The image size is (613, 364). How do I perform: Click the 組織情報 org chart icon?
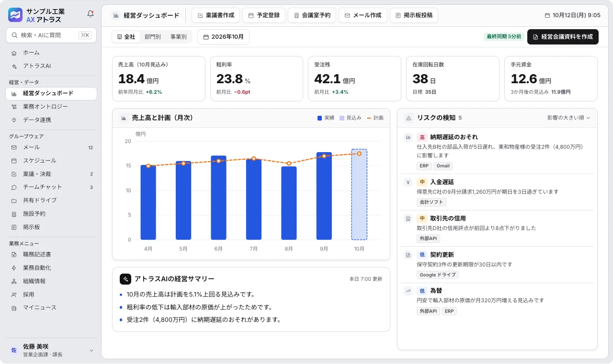(14, 281)
